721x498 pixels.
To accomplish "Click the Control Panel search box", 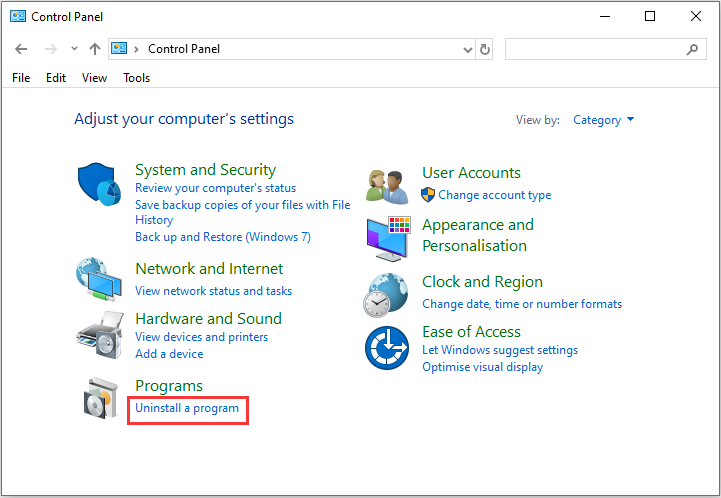I will [x=595, y=49].
